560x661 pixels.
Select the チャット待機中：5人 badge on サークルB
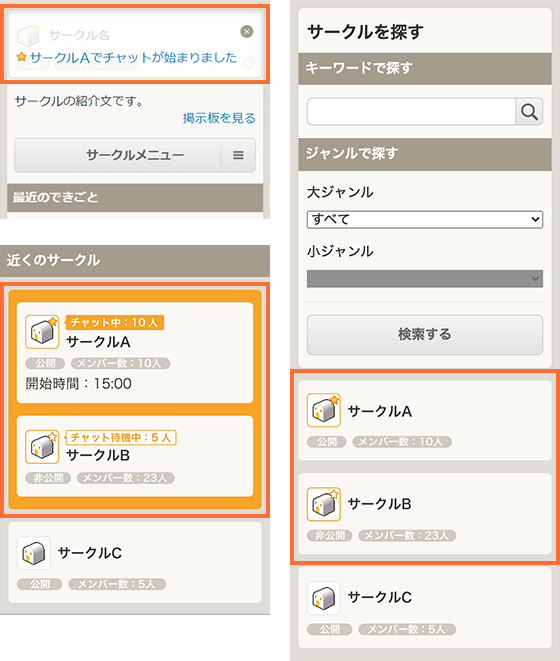(121, 437)
